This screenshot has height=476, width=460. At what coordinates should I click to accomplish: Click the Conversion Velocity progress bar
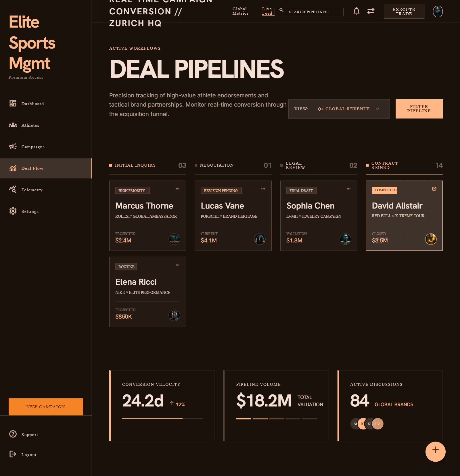[162, 418]
